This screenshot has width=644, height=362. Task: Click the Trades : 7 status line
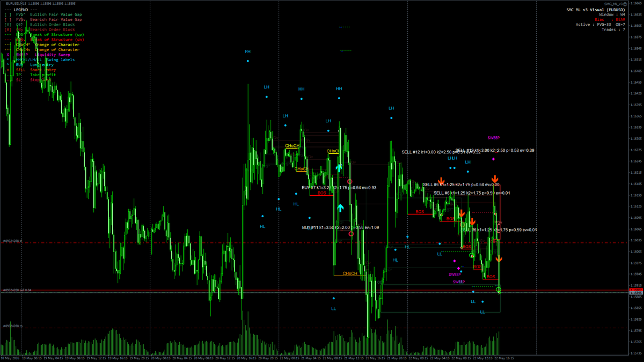pyautogui.click(x=613, y=29)
